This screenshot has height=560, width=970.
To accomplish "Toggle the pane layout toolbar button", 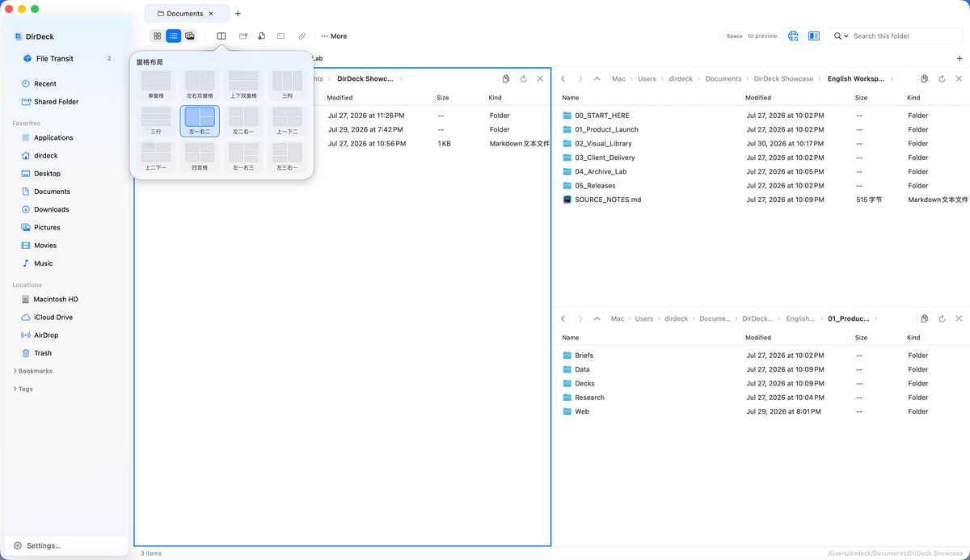I will [221, 36].
